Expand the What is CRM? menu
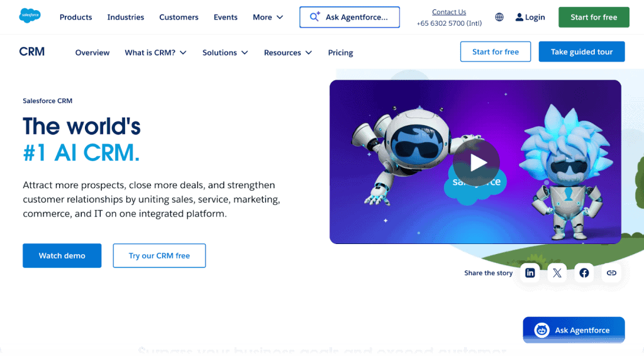The height and width of the screenshot is (356, 644). click(155, 53)
